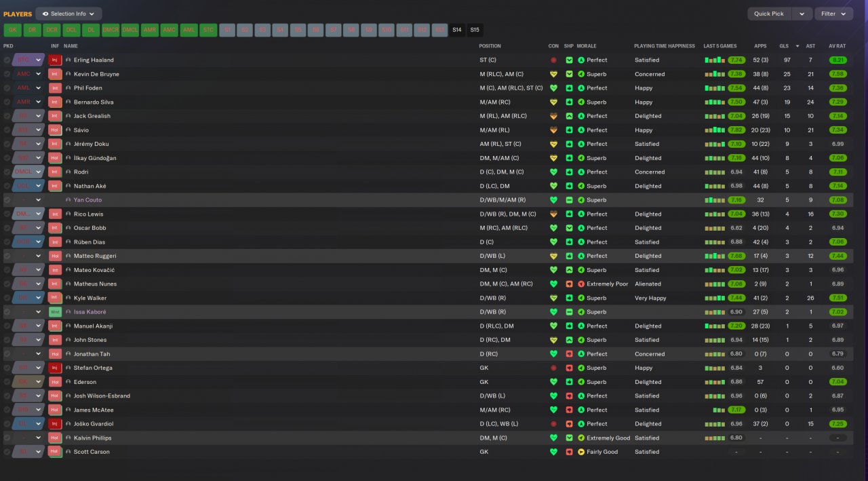Sort by the MORALE column header
The width and height of the screenshot is (868, 481).
[587, 46]
